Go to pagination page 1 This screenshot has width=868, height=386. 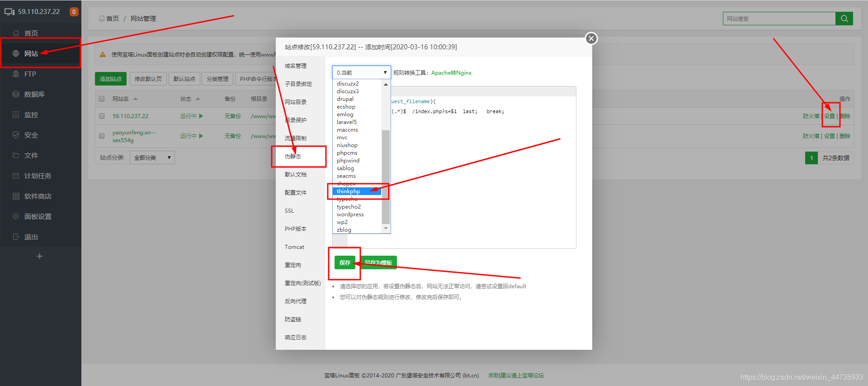coord(811,158)
